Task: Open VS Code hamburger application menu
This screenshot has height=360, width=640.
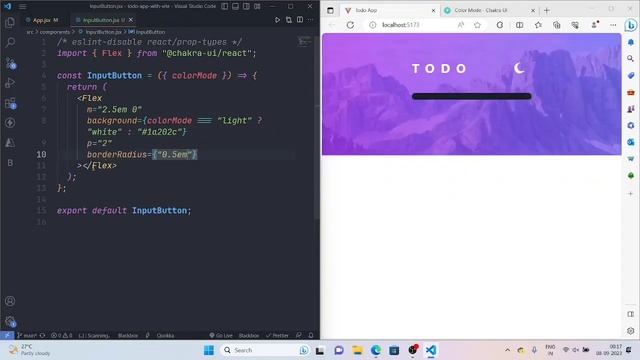Action: 22,7
